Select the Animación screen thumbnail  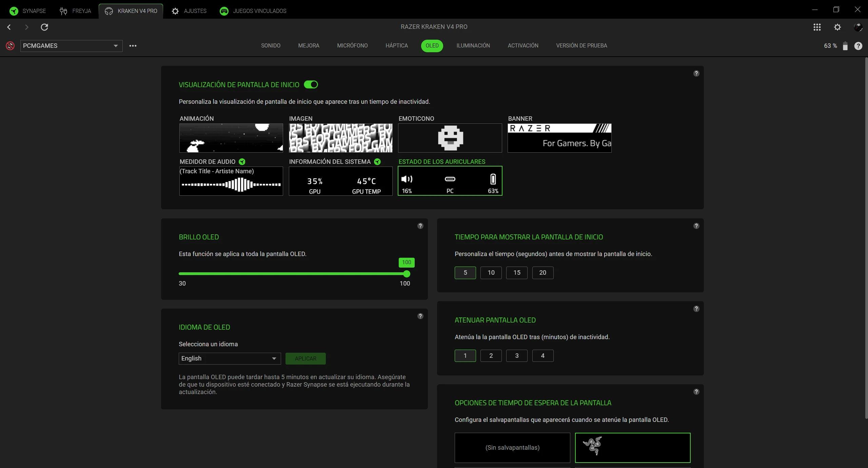coord(231,138)
